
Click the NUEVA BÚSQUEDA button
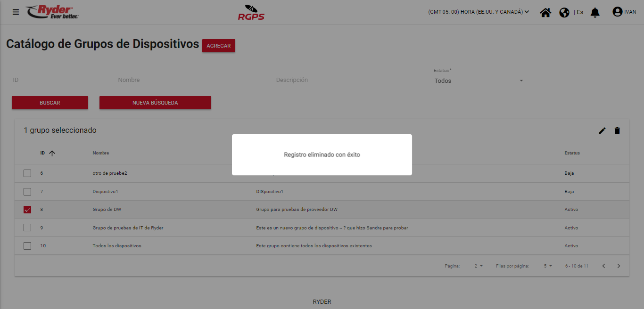coord(155,103)
